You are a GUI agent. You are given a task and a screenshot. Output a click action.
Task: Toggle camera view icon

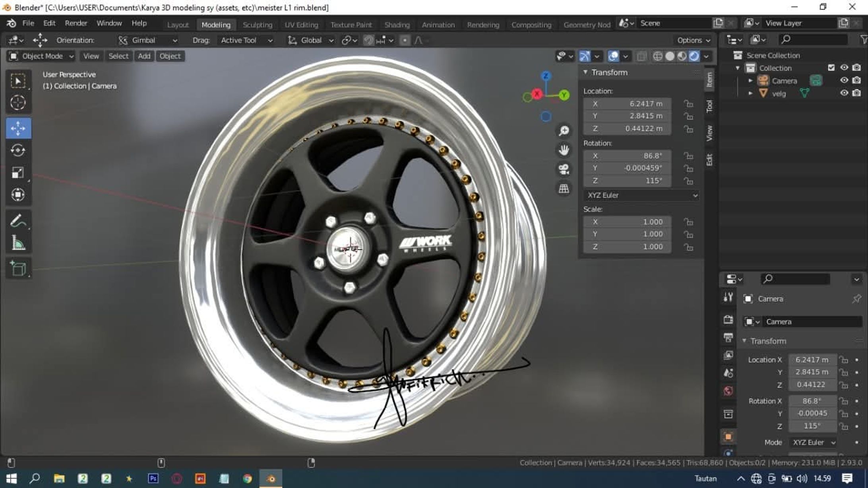coord(564,169)
